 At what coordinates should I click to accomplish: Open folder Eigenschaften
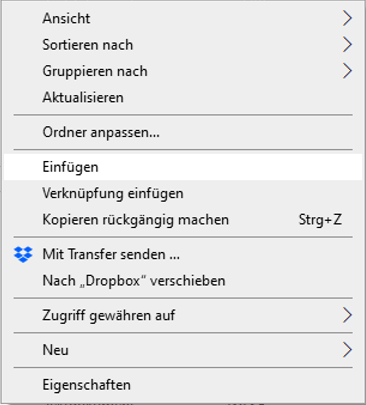coord(183,385)
